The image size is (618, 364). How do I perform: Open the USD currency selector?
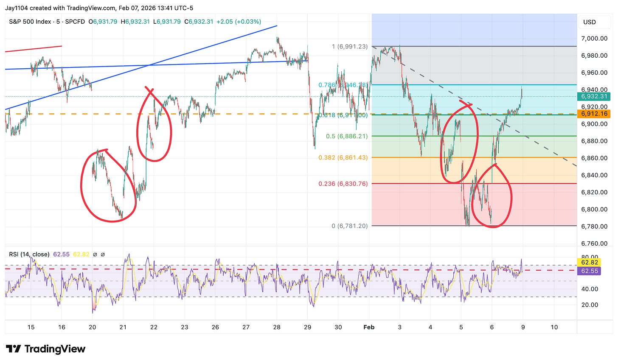(590, 22)
